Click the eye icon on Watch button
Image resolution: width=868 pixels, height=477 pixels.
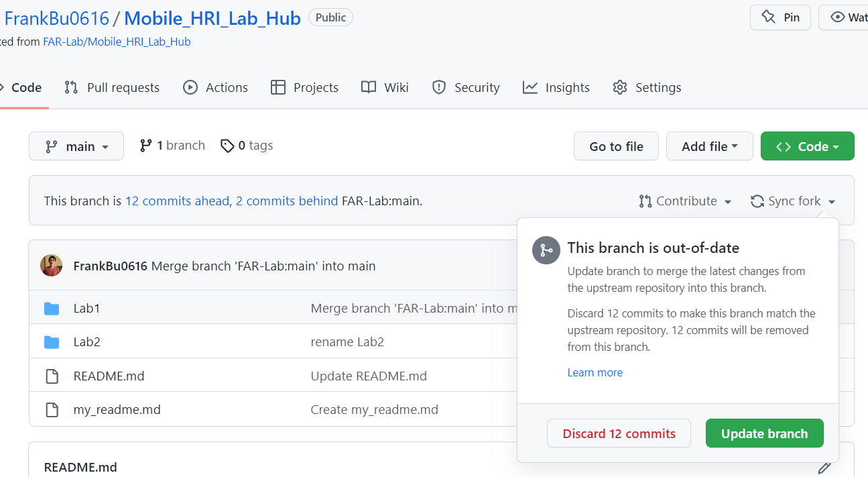(838, 17)
